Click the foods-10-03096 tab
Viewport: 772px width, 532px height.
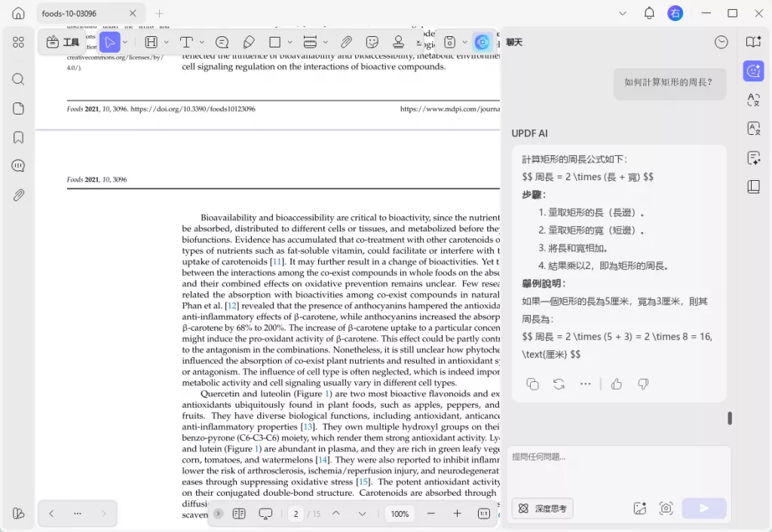[x=90, y=14]
